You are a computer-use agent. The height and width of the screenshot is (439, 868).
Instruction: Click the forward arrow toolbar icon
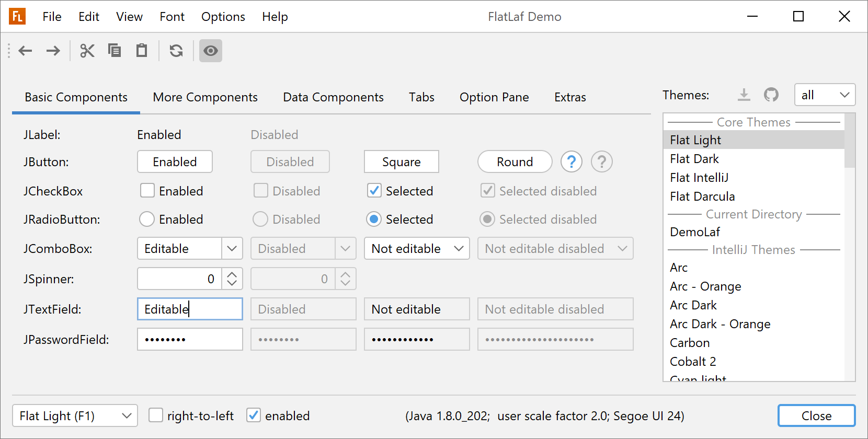tap(53, 51)
